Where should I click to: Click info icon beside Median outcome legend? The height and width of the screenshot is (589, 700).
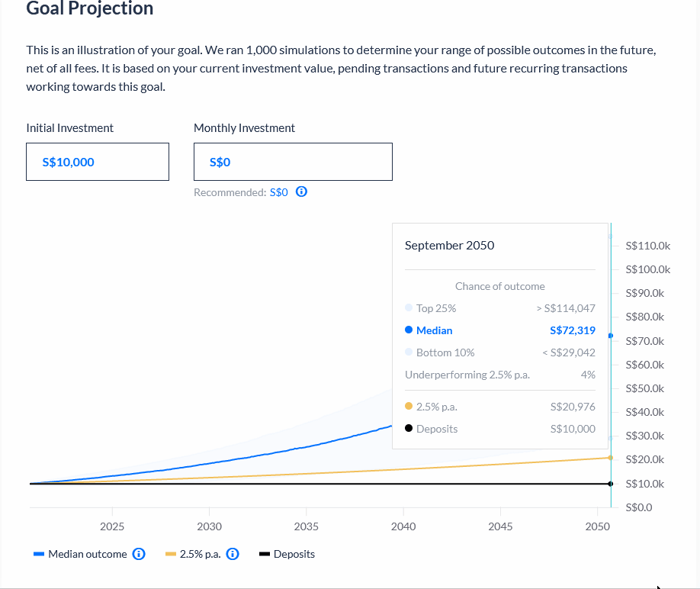(x=139, y=554)
